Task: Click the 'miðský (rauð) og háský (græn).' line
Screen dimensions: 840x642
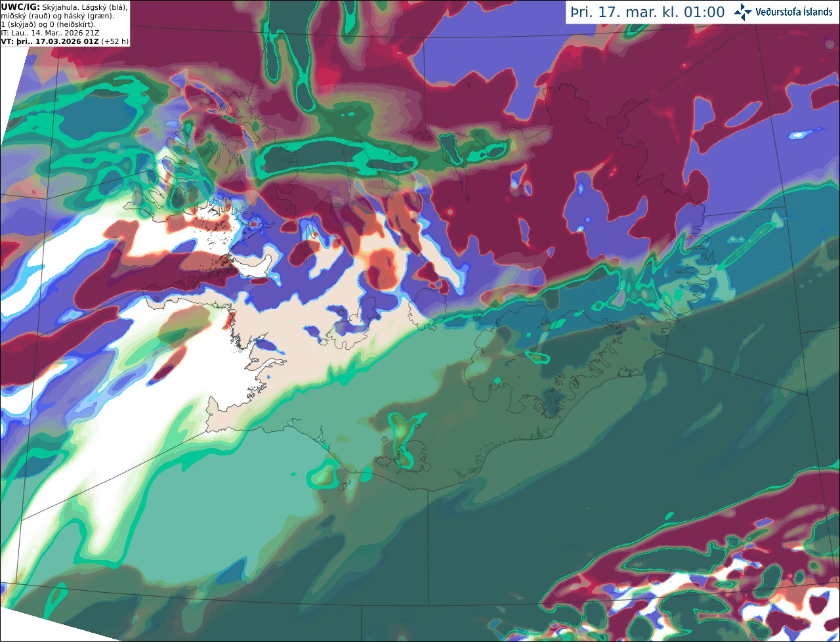Action: click(x=57, y=15)
